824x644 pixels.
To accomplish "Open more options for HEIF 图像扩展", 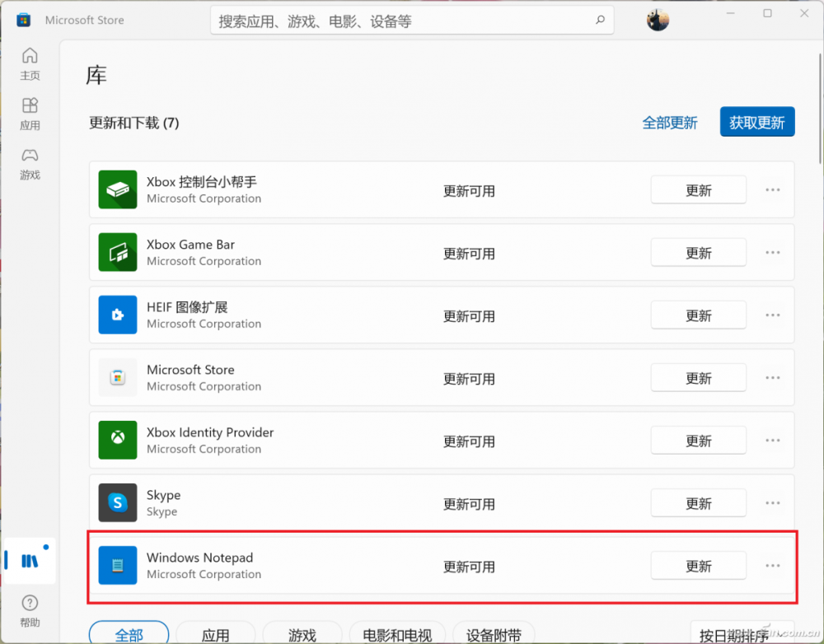I will 773,315.
